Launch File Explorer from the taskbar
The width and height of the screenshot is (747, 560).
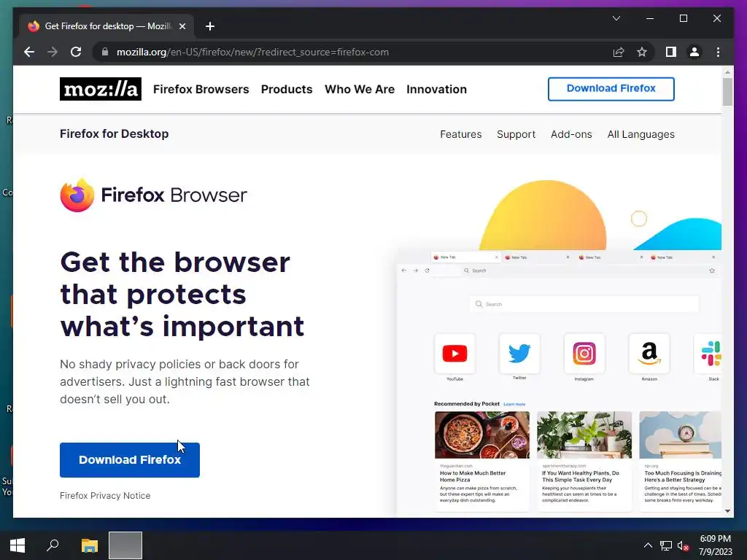point(90,545)
